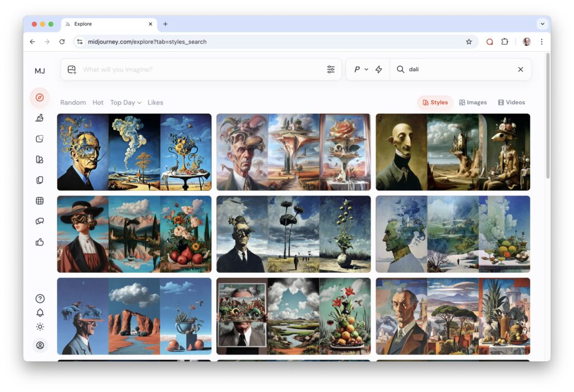This screenshot has height=392, width=574.
Task: Select the Hot sort link
Action: pyautogui.click(x=98, y=102)
